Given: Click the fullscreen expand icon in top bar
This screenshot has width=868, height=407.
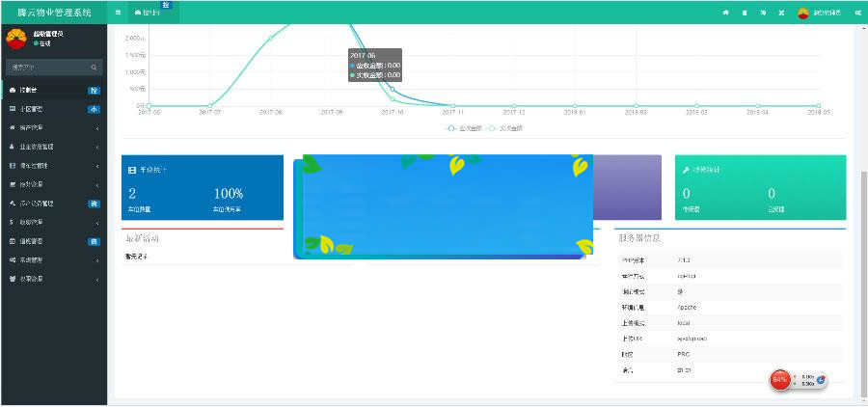Looking at the screenshot, I should 781,13.
